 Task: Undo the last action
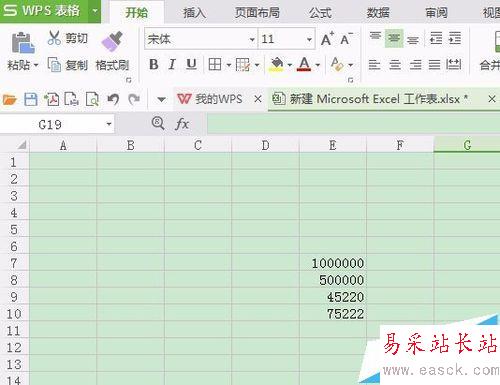tap(113, 99)
